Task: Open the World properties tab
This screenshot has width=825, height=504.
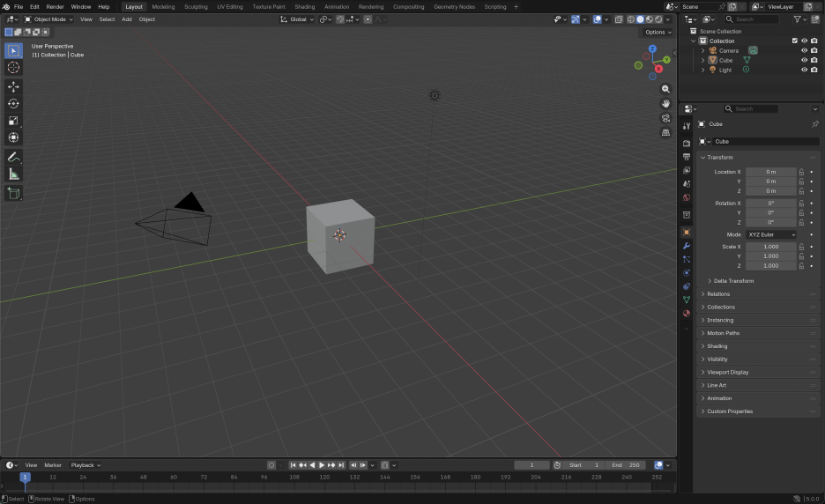Action: coord(686,198)
